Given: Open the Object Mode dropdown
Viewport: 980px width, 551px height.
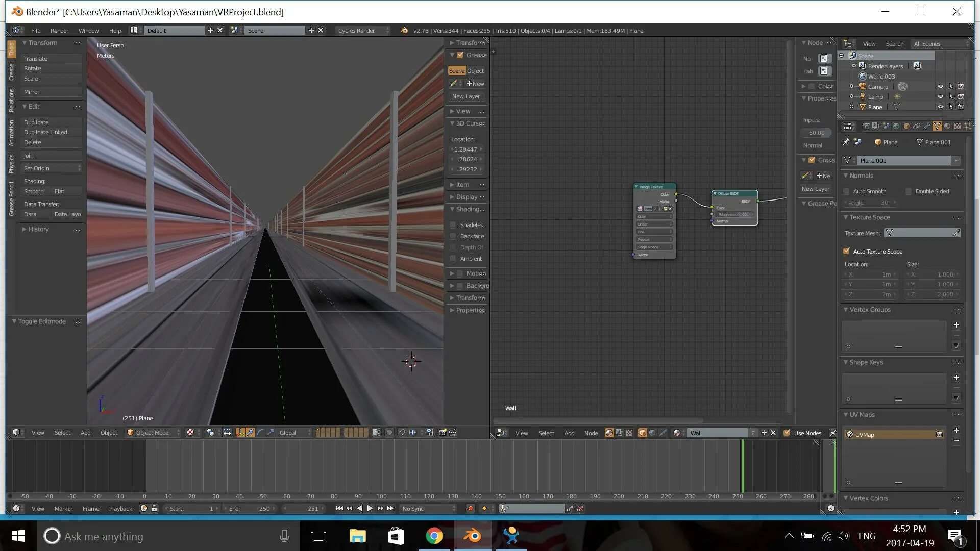Looking at the screenshot, I should 154,433.
